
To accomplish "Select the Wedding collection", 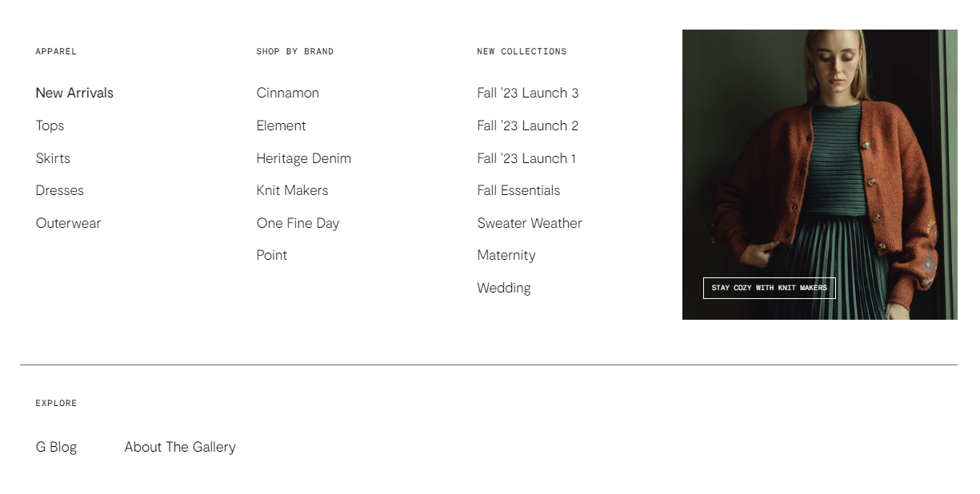I will pos(504,288).
